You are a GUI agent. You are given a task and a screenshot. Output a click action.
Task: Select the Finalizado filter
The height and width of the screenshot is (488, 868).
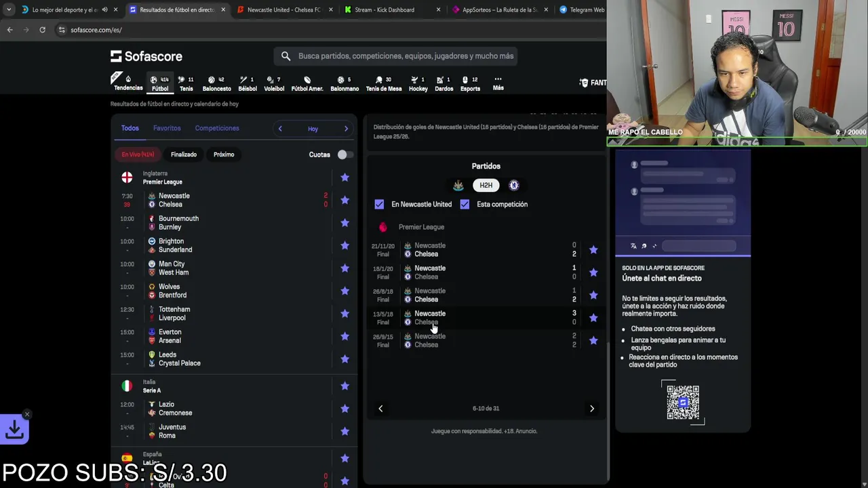point(184,155)
